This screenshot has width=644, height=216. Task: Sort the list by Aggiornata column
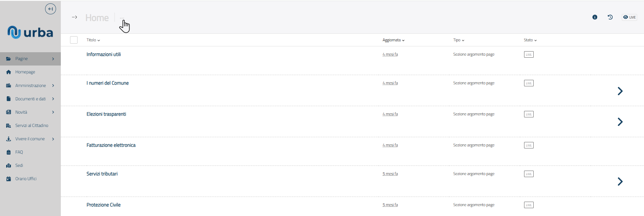[393, 40]
